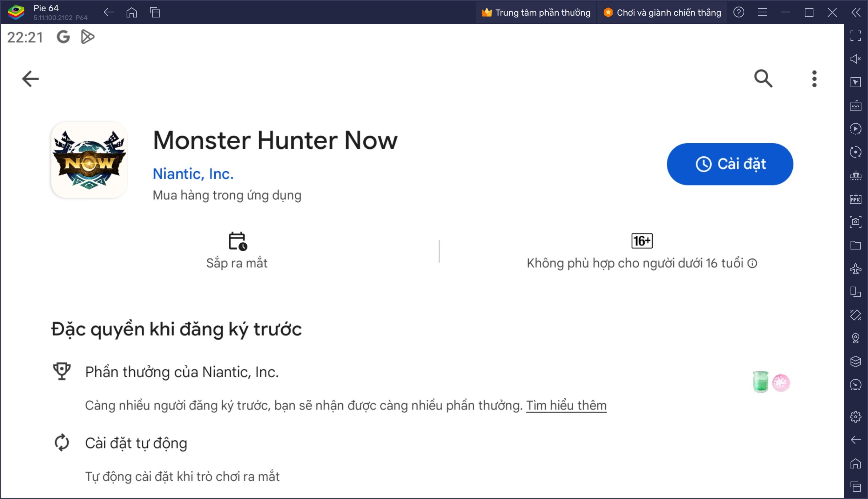Screen dimensions: 868x499
Task: Click Tự động cài đặt khi trò chơi ra mắt
Action: 182,476
